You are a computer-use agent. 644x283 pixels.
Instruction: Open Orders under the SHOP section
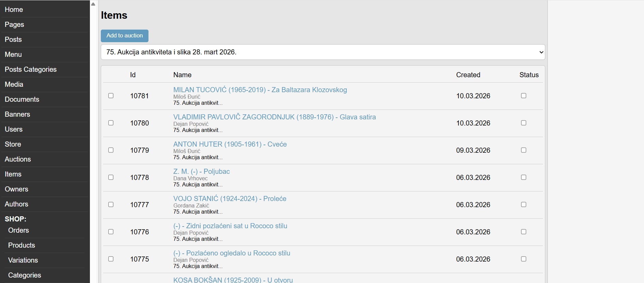point(18,230)
